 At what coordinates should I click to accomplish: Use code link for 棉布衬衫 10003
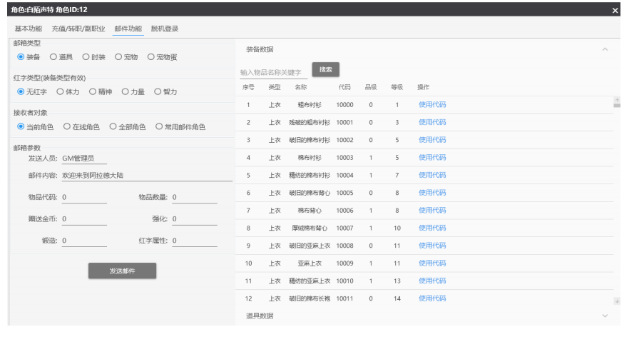[x=432, y=158]
